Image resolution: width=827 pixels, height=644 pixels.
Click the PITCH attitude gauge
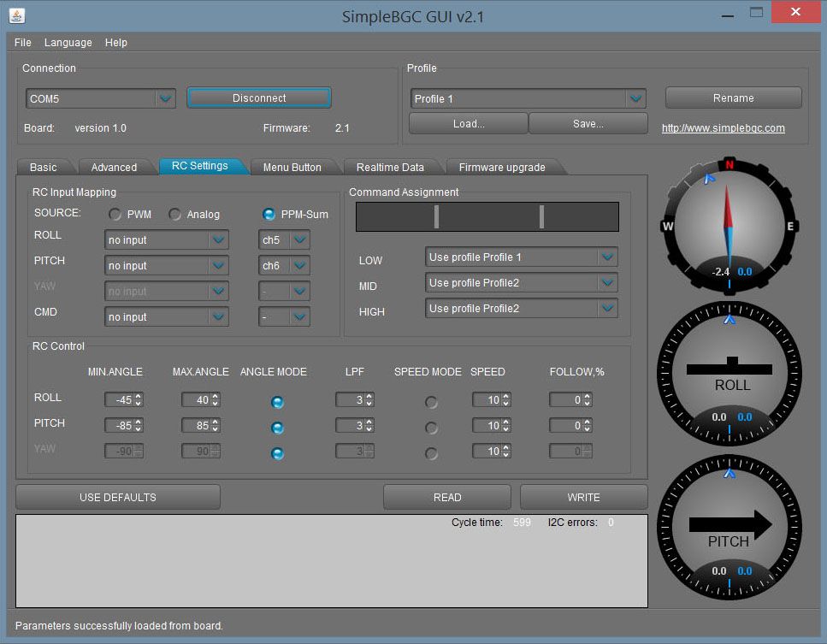click(x=728, y=528)
